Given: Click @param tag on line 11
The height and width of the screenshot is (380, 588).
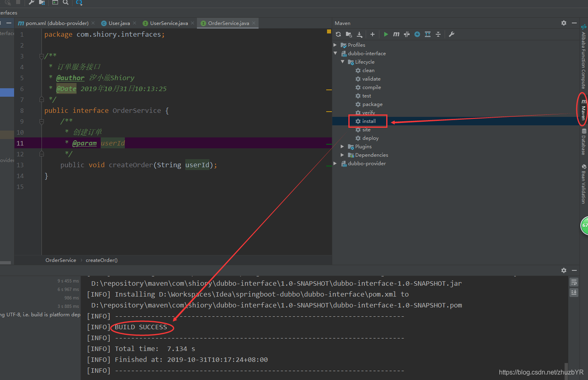Looking at the screenshot, I should [85, 143].
